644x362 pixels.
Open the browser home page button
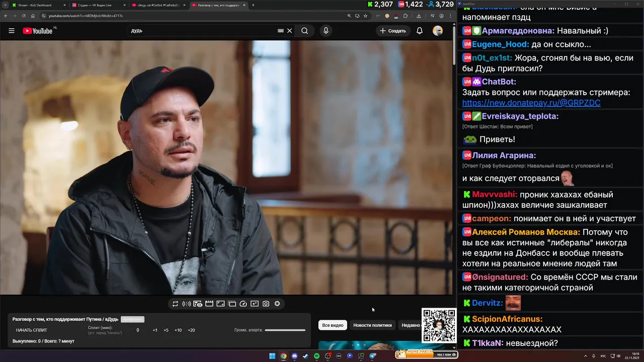point(33,16)
